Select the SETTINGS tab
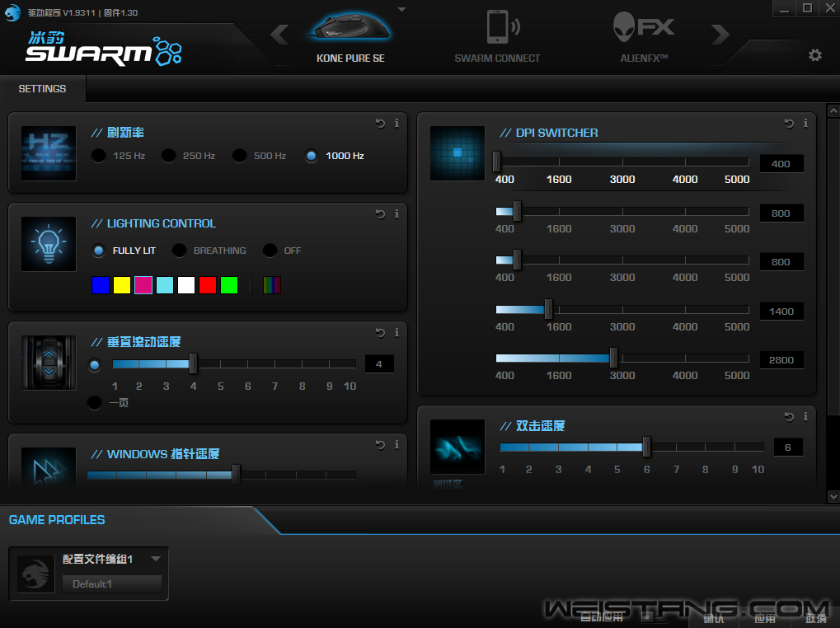 [x=42, y=89]
